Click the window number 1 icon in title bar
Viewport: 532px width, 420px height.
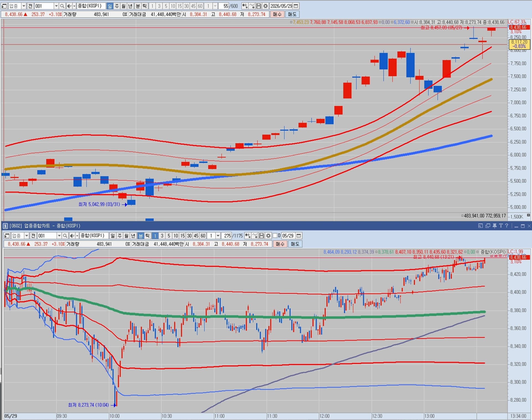pyautogui.click(x=5, y=226)
